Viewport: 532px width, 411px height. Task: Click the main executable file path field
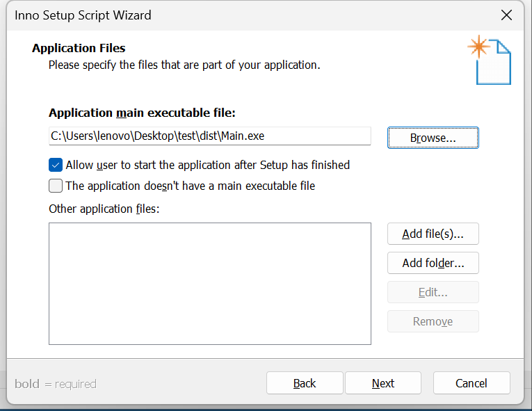click(x=210, y=136)
